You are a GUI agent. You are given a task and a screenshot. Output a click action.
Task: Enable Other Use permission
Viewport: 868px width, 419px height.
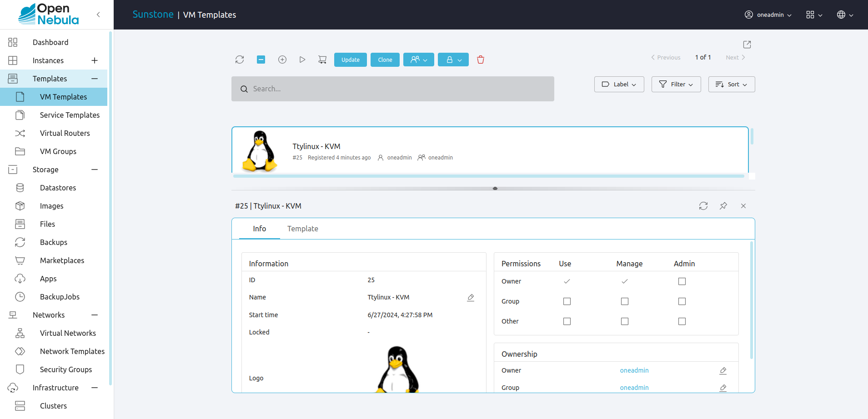(567, 321)
